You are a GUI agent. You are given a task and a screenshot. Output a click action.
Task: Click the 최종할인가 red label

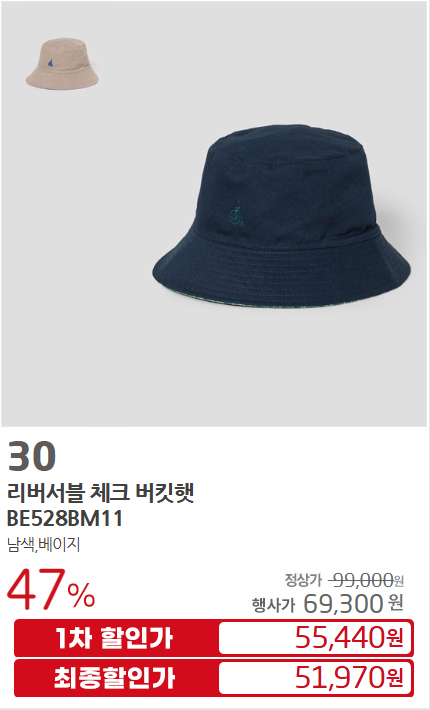(115, 678)
